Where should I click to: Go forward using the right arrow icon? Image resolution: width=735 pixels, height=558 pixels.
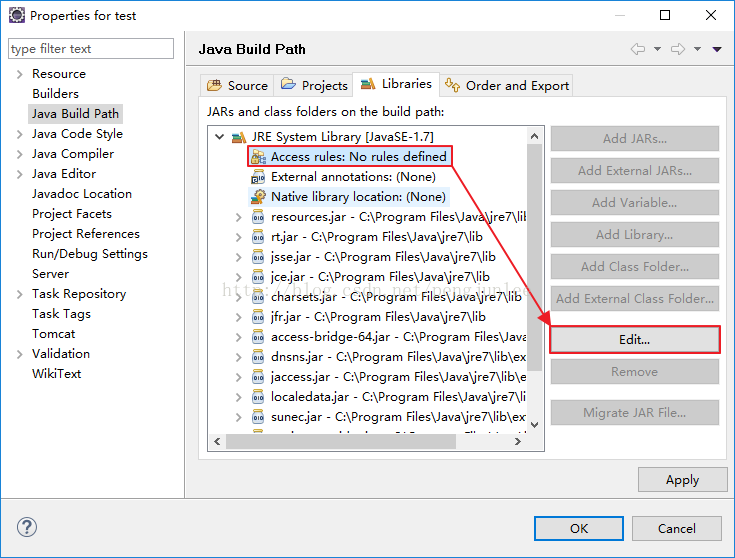coord(678,49)
